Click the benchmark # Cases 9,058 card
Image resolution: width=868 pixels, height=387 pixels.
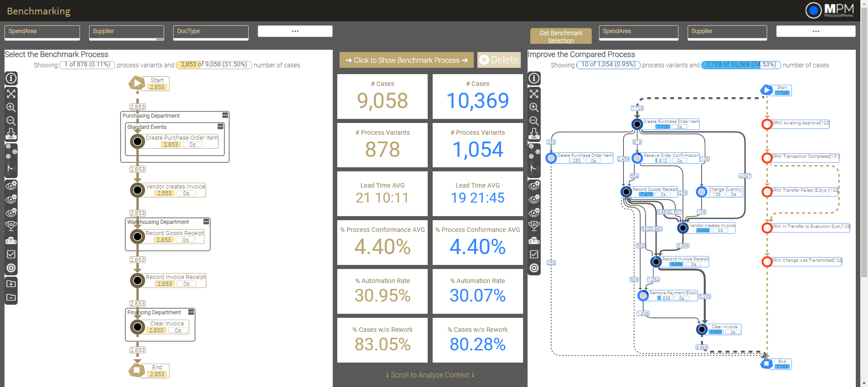coord(382,96)
